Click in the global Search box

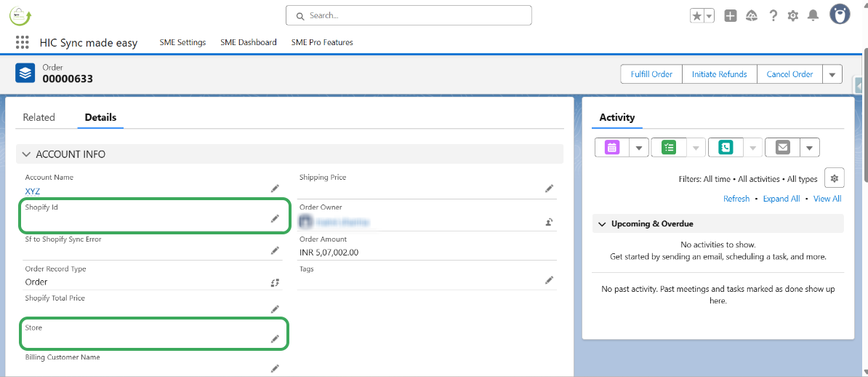(x=409, y=15)
